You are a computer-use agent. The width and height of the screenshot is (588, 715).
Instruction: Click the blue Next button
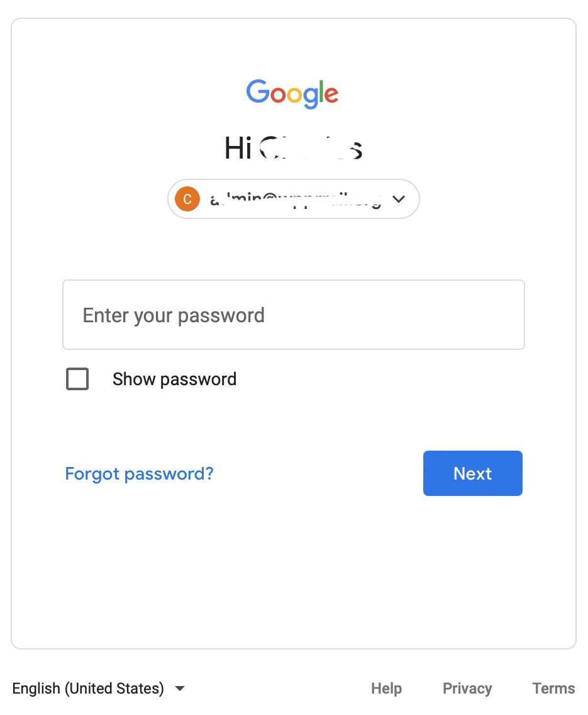(472, 473)
